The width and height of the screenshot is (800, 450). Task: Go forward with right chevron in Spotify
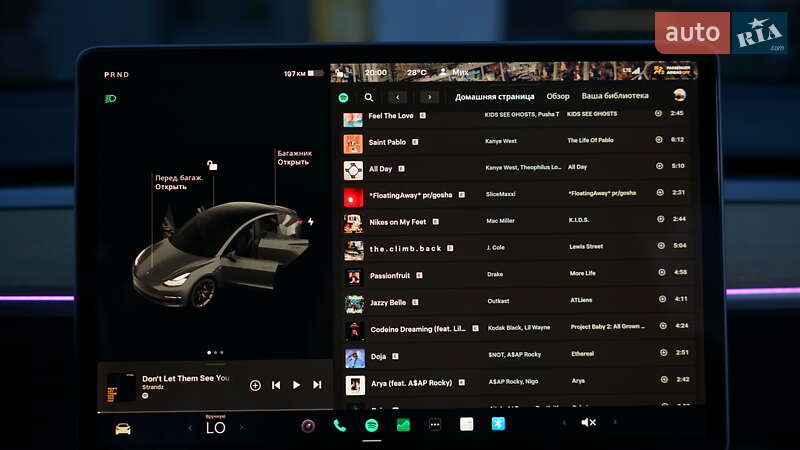point(429,97)
